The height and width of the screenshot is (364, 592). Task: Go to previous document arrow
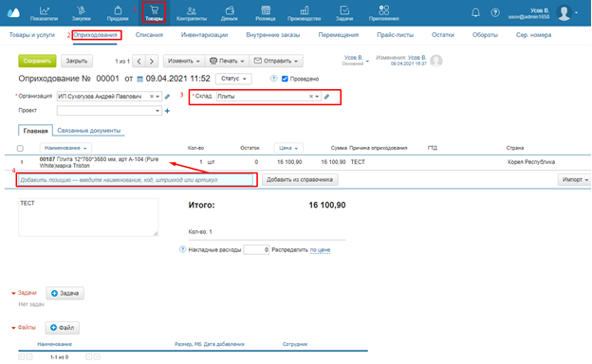coord(139,61)
